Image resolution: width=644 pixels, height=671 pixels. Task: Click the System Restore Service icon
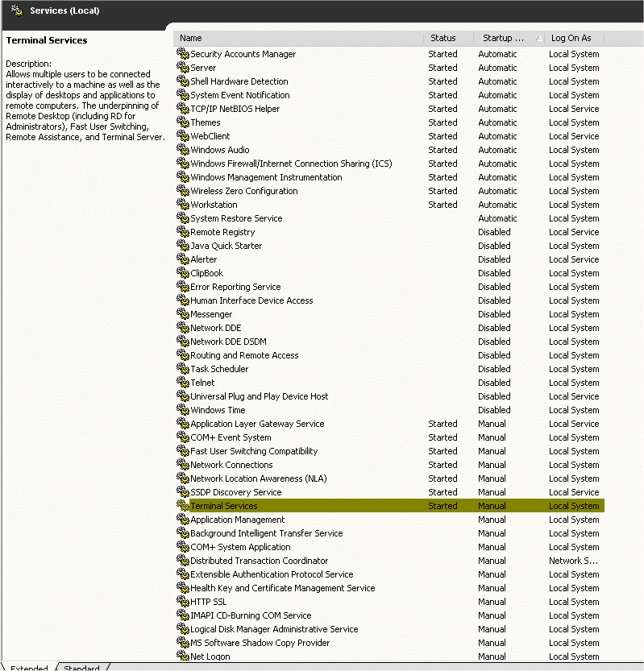click(183, 217)
